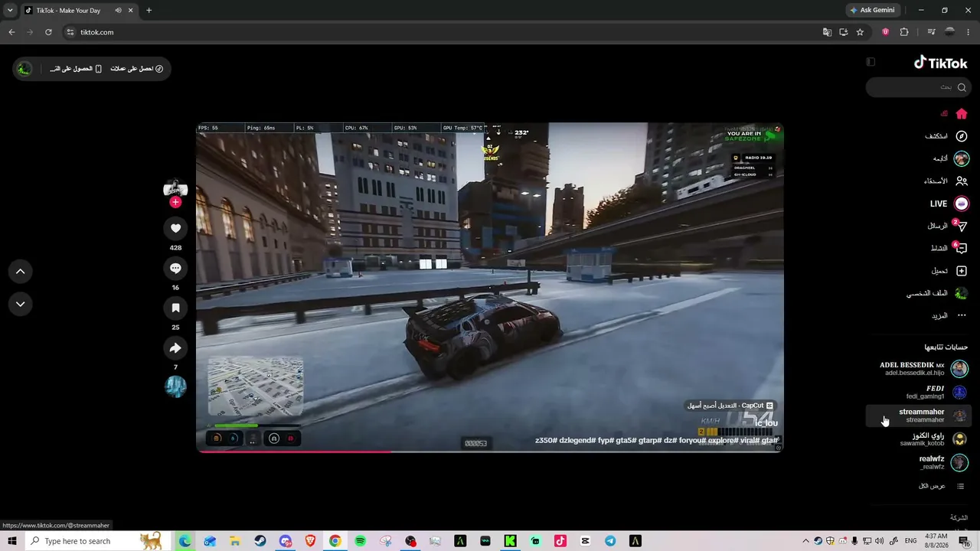980x551 pixels.
Task: Expand the following list with عرض الكل
Action: (941, 486)
